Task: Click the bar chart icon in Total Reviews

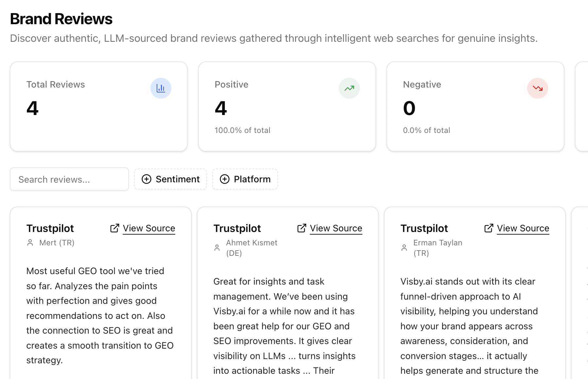Action: [161, 88]
